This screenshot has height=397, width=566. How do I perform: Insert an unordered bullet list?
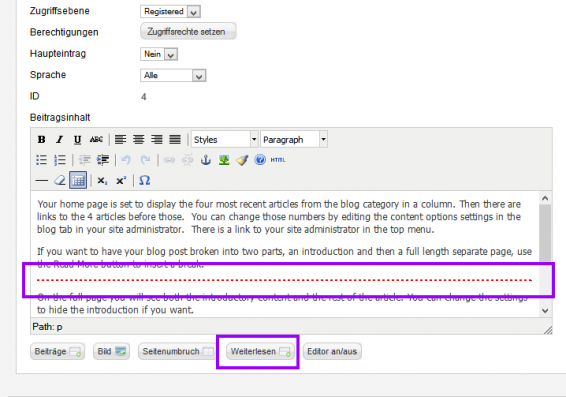42,160
